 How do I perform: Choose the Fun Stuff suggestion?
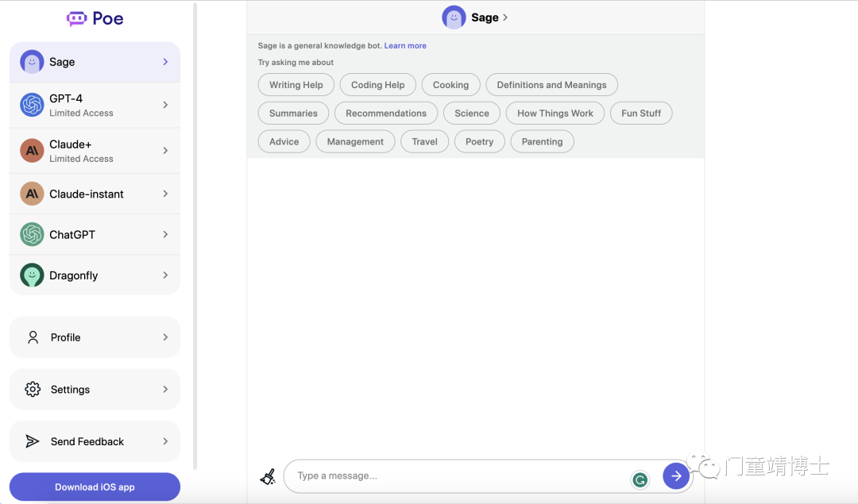[641, 113]
